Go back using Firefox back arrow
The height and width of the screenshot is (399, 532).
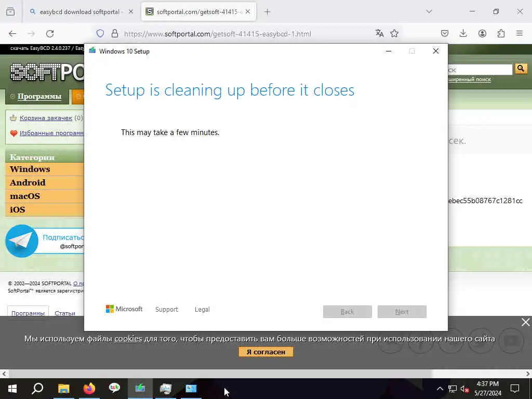point(12,34)
